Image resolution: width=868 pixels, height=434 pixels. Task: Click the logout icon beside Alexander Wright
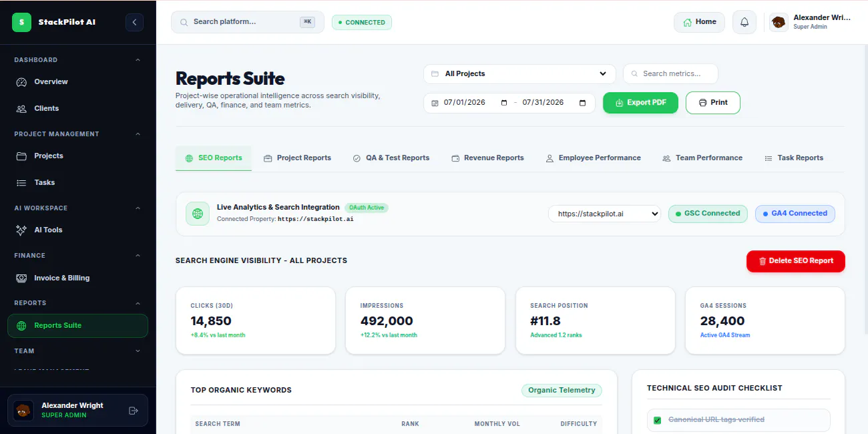point(133,411)
